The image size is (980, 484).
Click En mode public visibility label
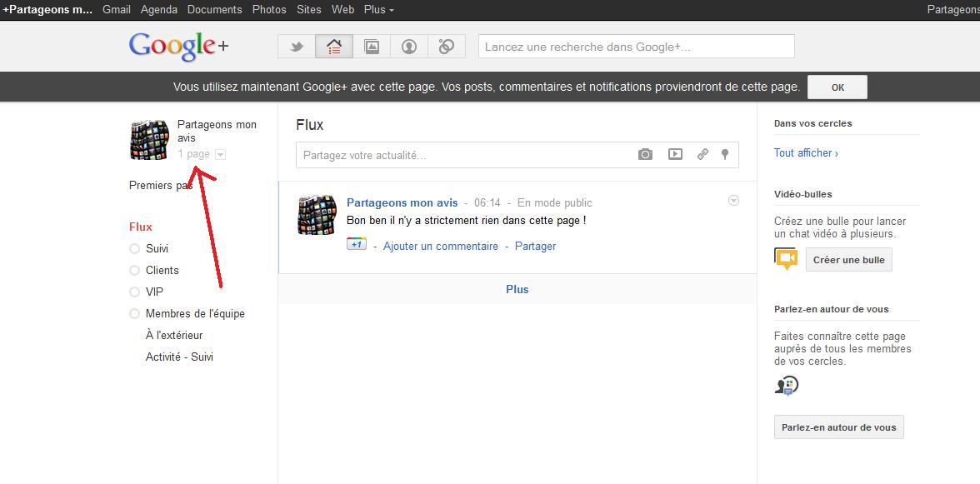pos(554,203)
